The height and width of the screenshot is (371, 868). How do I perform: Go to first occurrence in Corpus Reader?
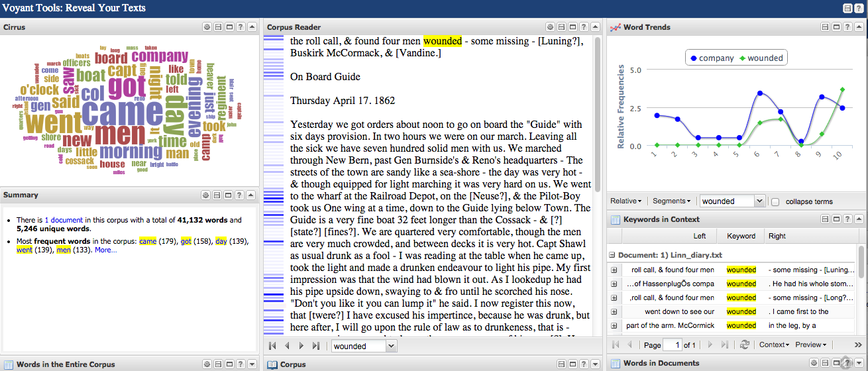[272, 346]
